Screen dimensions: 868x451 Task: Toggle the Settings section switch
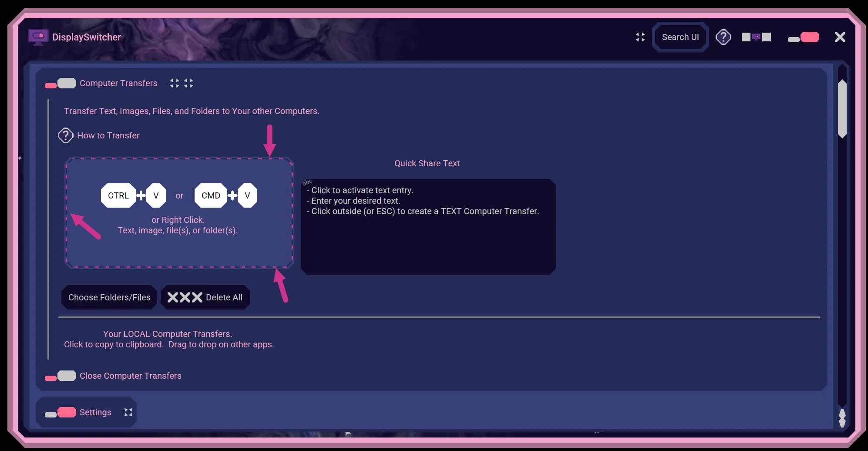coord(61,412)
